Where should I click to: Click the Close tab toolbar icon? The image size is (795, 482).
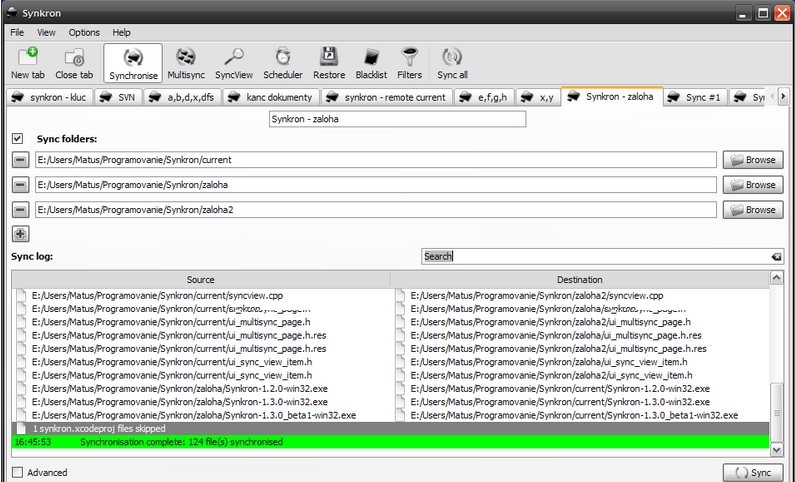[x=74, y=63]
